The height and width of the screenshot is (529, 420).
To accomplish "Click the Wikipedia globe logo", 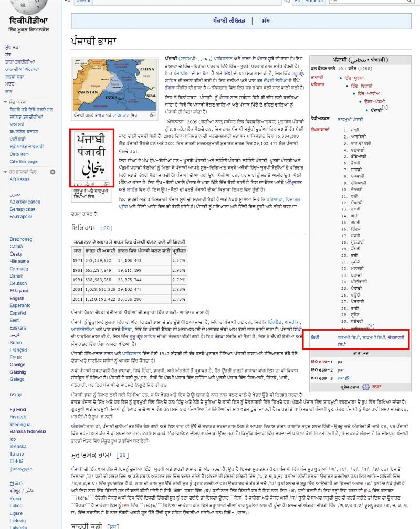I will (29, 7).
